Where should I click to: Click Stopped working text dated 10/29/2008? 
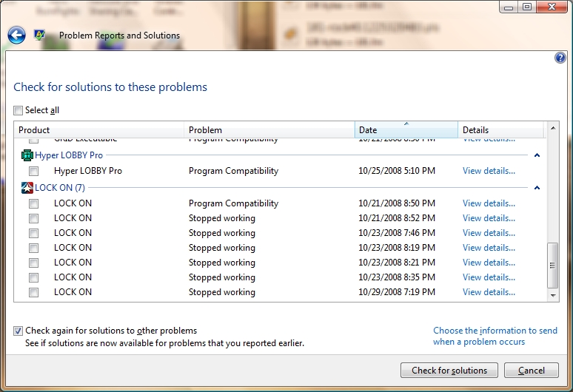[222, 292]
